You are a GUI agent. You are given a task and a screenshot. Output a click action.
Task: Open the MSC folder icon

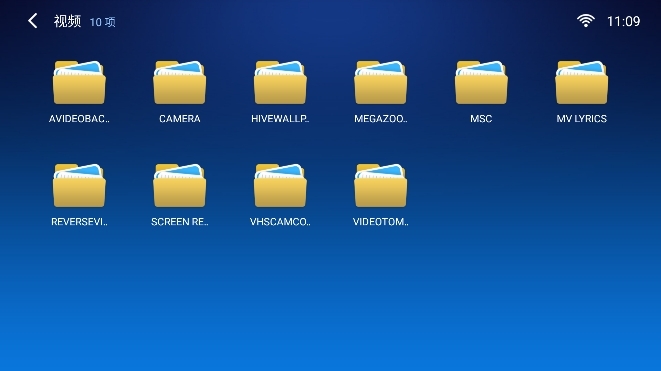click(481, 82)
